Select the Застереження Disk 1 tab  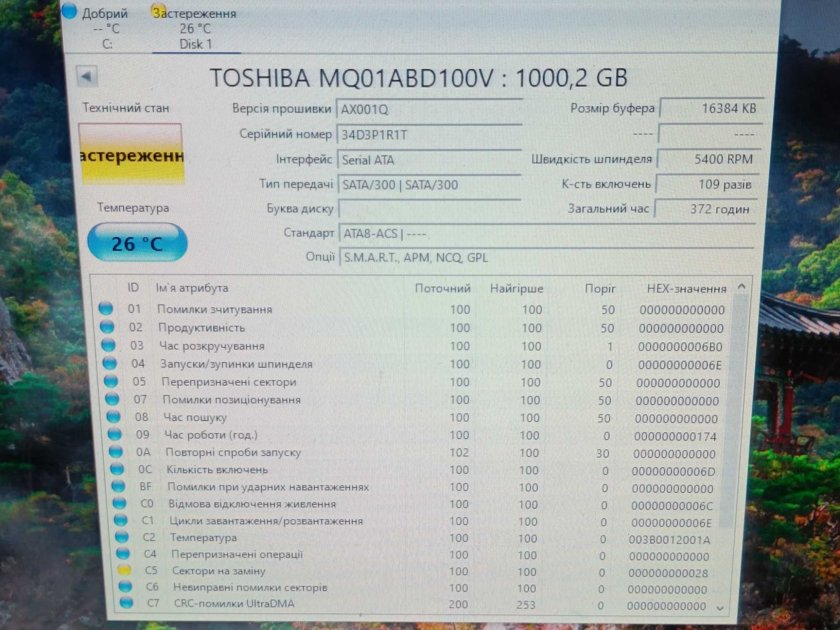tap(196, 28)
